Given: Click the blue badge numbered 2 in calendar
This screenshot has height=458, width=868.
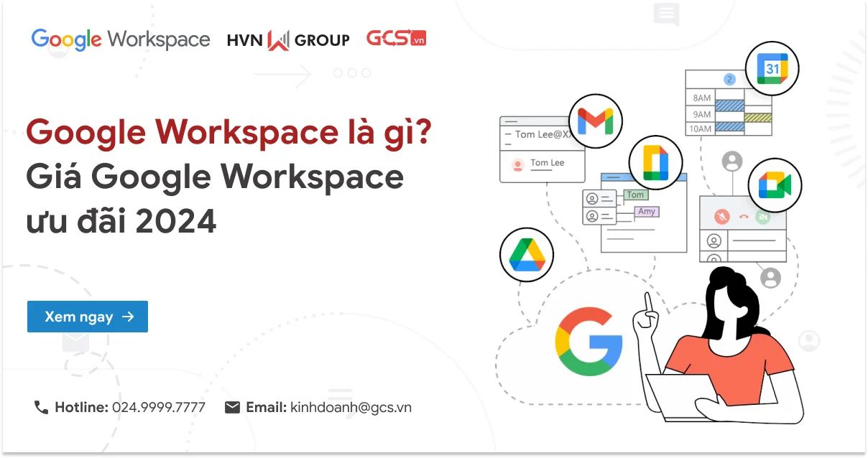Looking at the screenshot, I should point(729,80).
